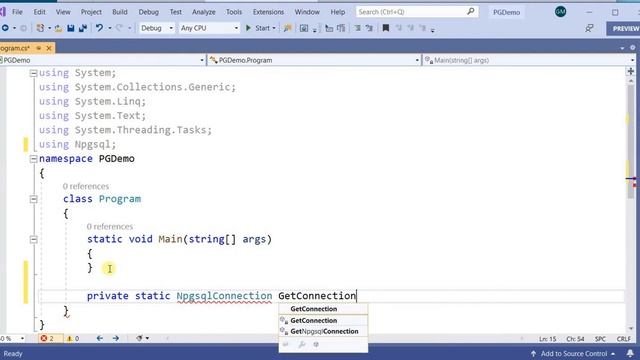Screen dimensions: 640x360
Task: Click the split editor icon above scrollbar
Action: tap(631, 71)
